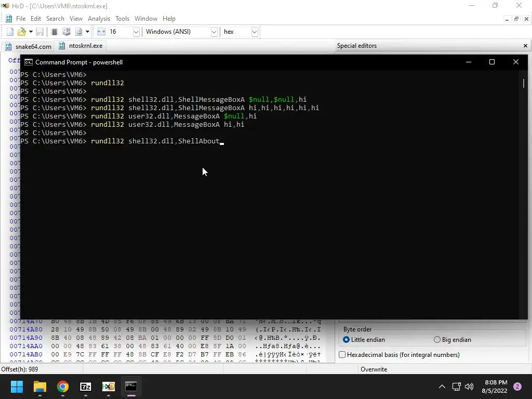Click the Open disk icon

pos(66,32)
